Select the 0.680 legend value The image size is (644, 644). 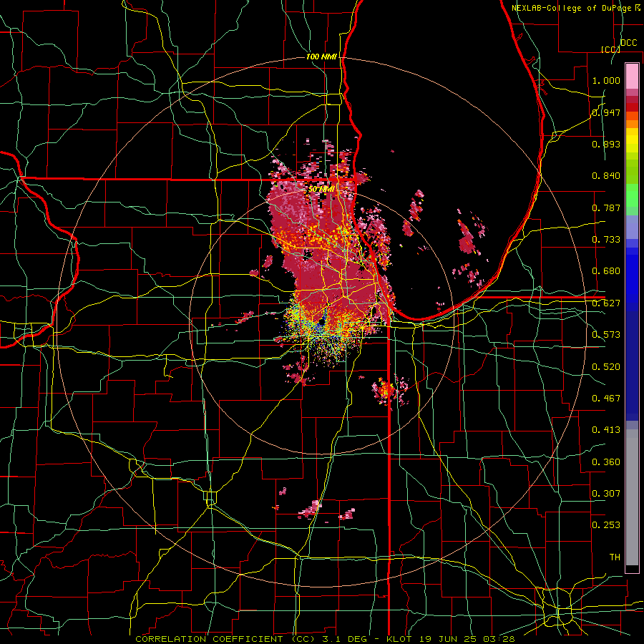click(x=606, y=271)
